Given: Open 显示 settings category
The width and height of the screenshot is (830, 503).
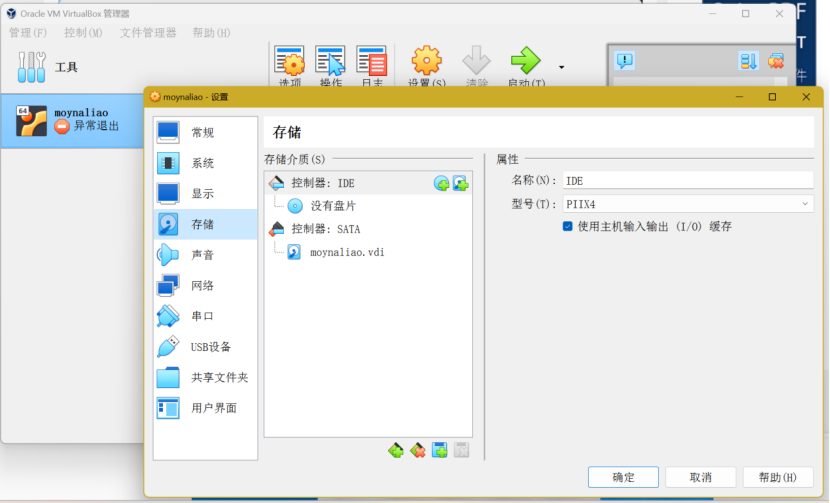Looking at the screenshot, I should [205, 194].
